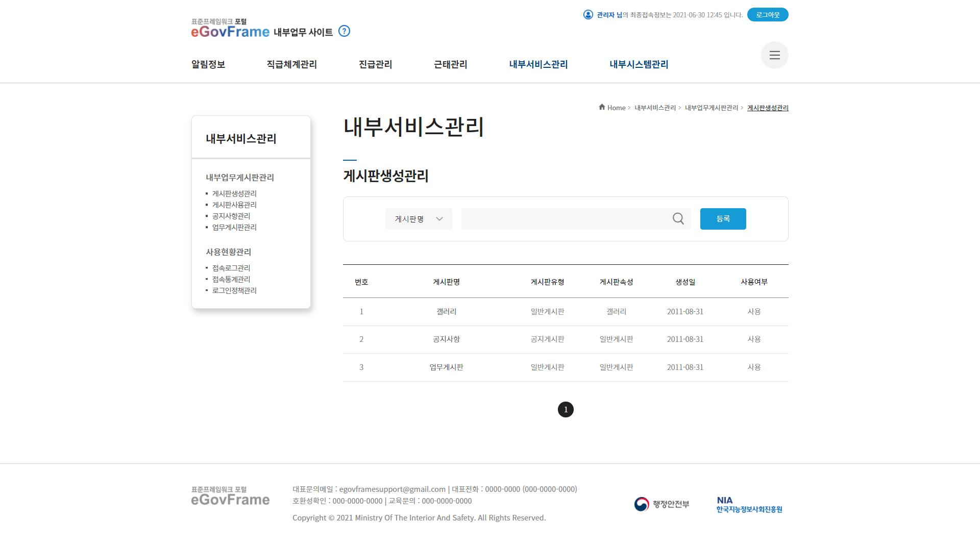980x546 pixels.
Task: Select the 알림정보 menu item
Action: pyautogui.click(x=208, y=64)
